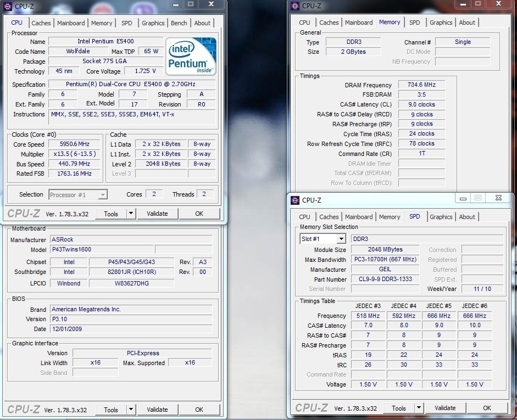Screen dimensions: 517x420
Task: Click the CPU-Z app icon in the CPU window title bar
Action: point(9,6)
